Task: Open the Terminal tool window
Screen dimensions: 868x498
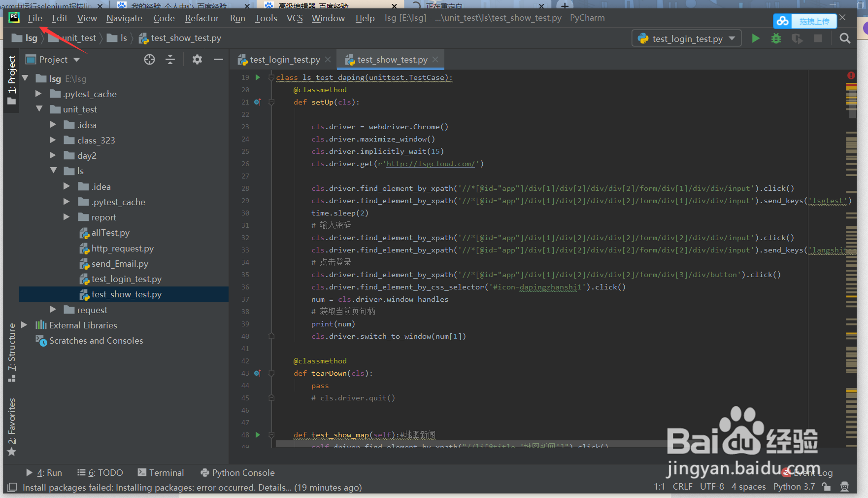Action: click(161, 473)
